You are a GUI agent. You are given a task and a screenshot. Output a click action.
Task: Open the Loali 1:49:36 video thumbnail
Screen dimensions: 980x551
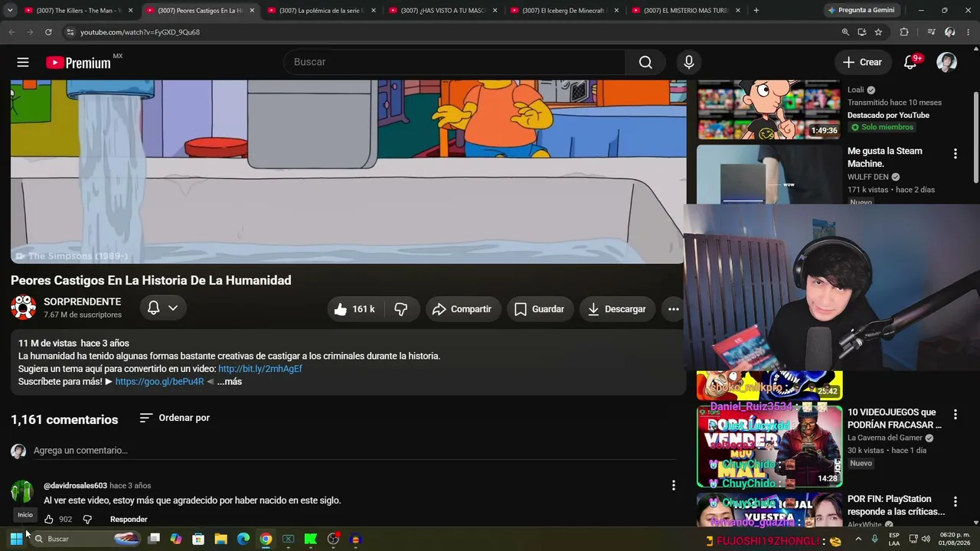pyautogui.click(x=769, y=109)
